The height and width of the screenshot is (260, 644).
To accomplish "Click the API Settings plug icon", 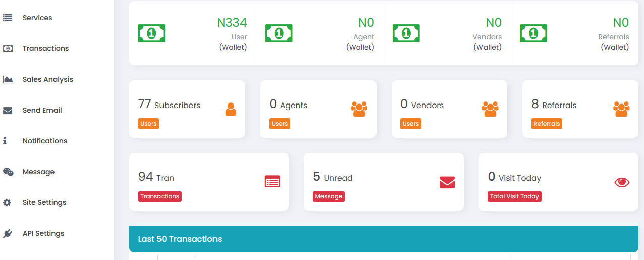I will (x=8, y=233).
